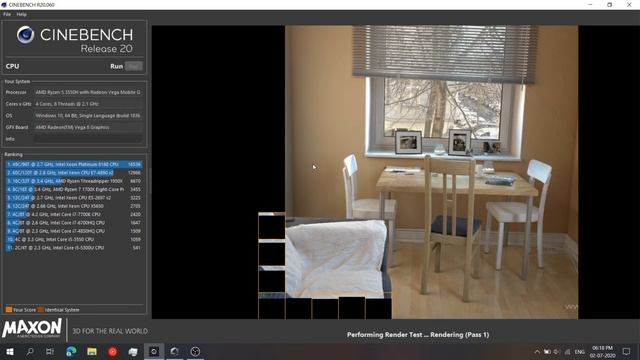Open Windows taskbar search

click(30, 351)
